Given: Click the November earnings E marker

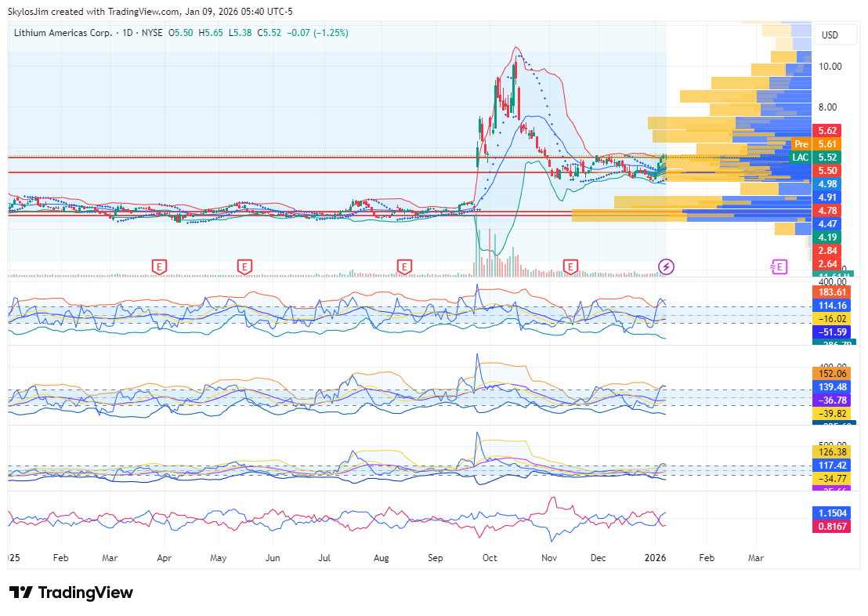Looking at the screenshot, I should tap(571, 267).
